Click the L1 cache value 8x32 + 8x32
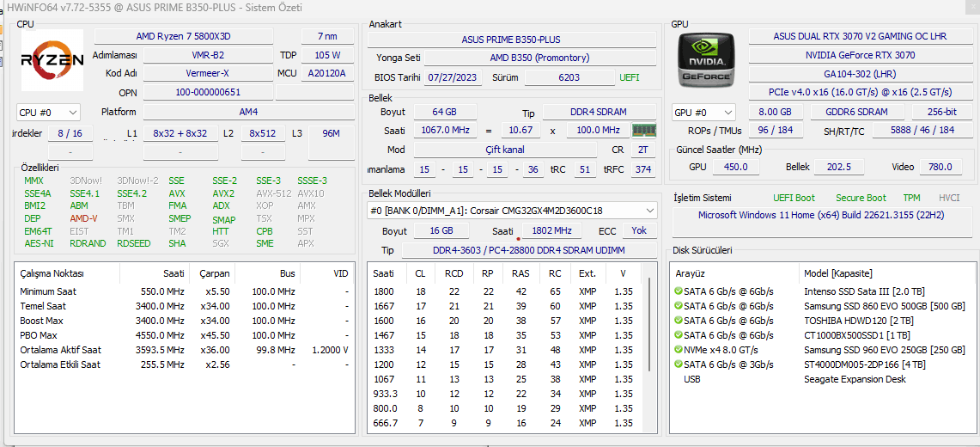This screenshot has height=447, width=980. click(180, 133)
